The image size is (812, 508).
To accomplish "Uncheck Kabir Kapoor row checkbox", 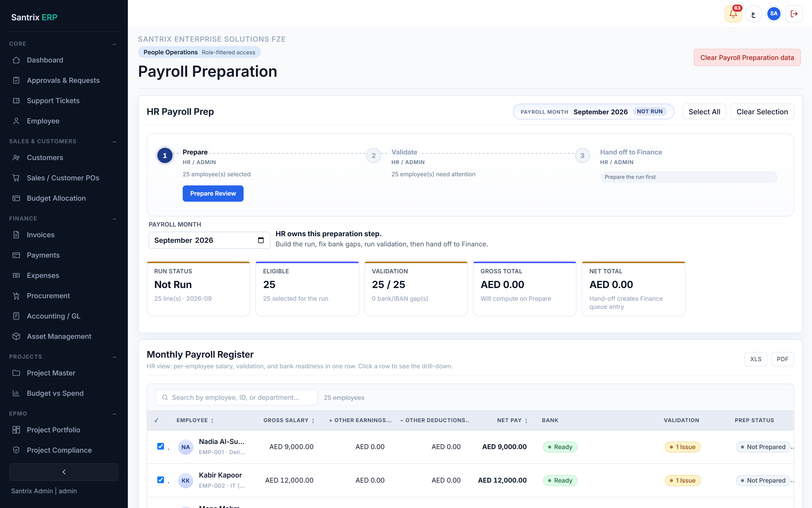I will [161, 480].
